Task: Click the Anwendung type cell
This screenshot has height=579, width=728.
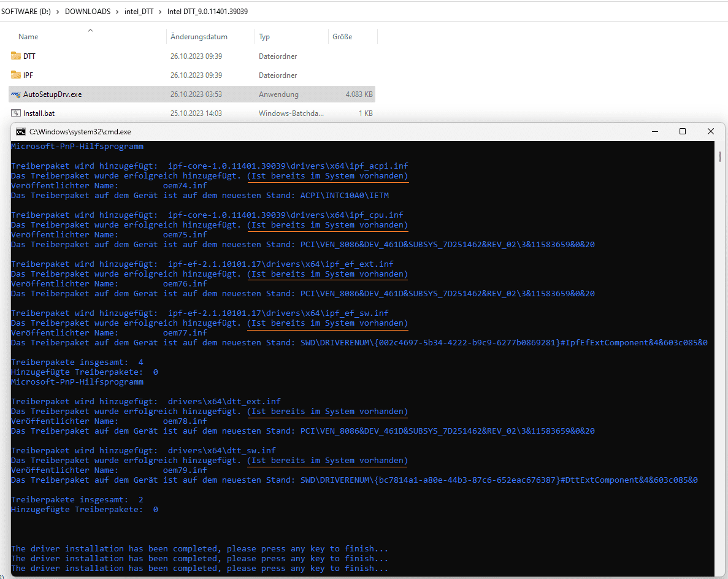Action: pos(278,94)
